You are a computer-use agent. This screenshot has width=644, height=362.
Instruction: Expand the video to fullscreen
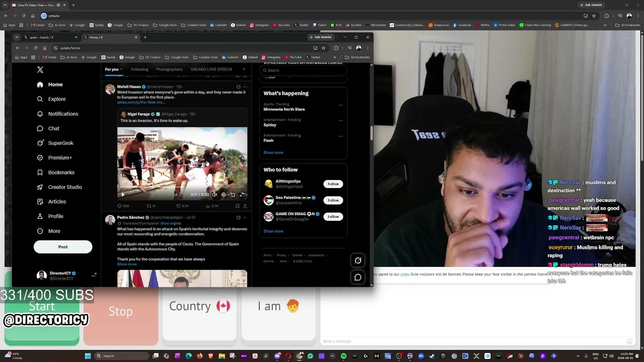242,195
